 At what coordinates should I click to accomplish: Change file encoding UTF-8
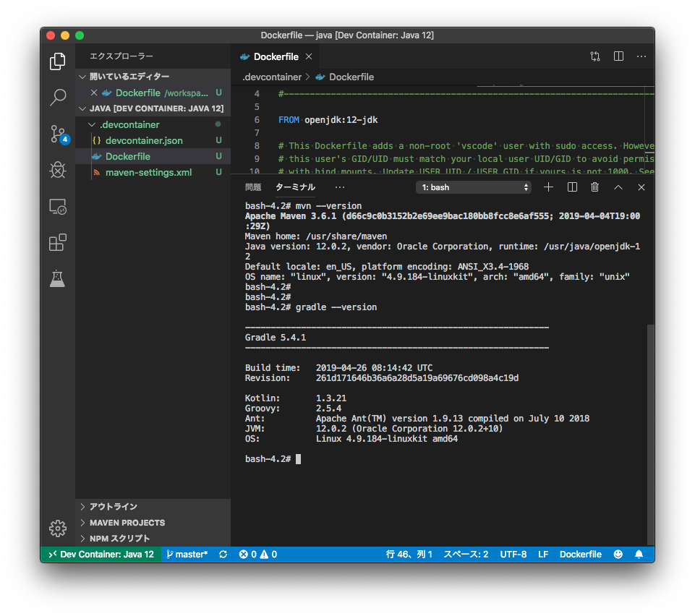pos(513,555)
